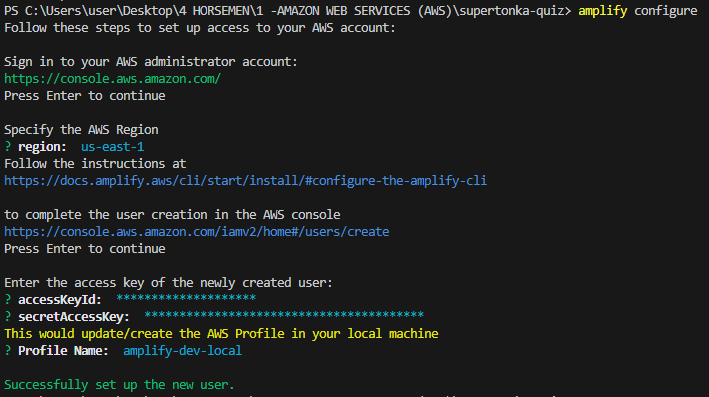Click the region value 'us-east-1'
Viewport: 709px width, 397px height.
pos(113,147)
